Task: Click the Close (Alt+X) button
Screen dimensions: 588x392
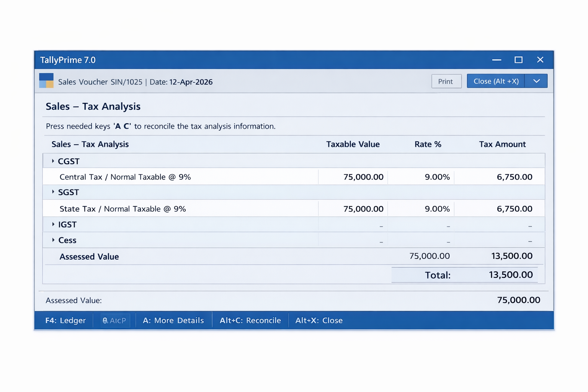Action: pos(495,81)
